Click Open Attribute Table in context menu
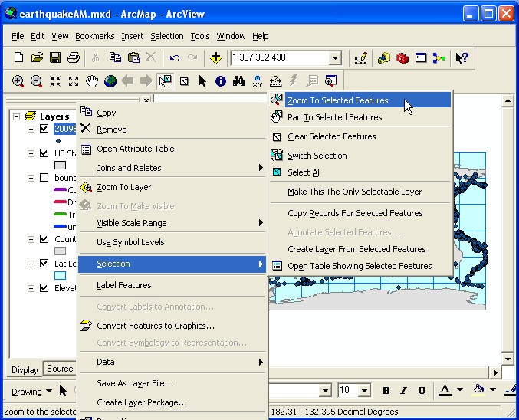 (x=135, y=149)
